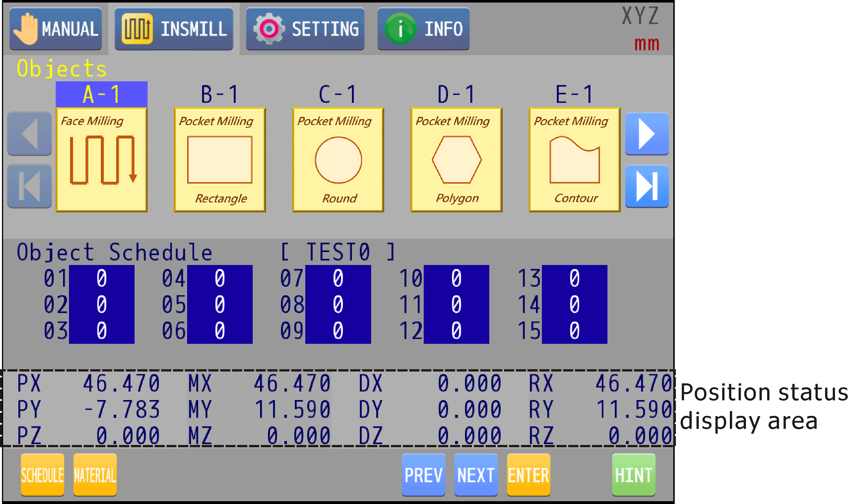The width and height of the screenshot is (848, 504).
Task: Click the greyed-out left arrow
Action: pyautogui.click(x=30, y=133)
